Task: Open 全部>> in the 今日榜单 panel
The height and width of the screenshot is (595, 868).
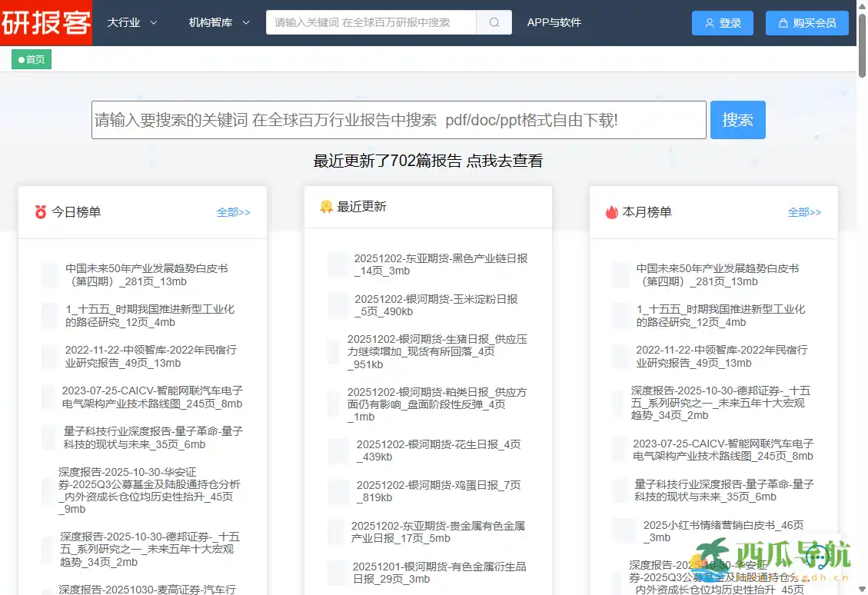Action: (233, 212)
